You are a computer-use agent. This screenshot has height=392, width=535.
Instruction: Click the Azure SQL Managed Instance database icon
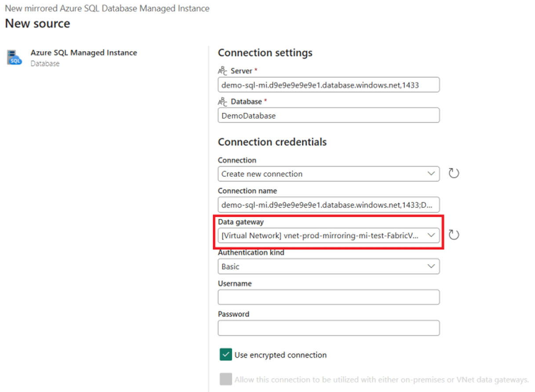coord(15,58)
